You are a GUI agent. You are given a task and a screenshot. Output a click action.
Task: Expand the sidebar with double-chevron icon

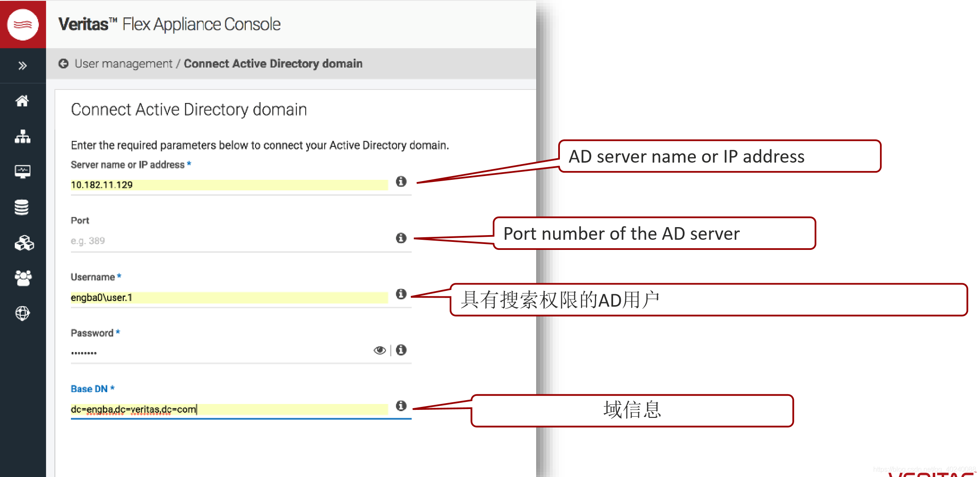pos(23,65)
